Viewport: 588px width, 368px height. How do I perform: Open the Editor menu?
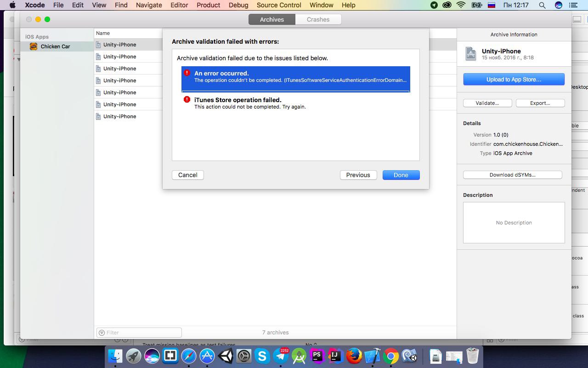click(x=179, y=5)
